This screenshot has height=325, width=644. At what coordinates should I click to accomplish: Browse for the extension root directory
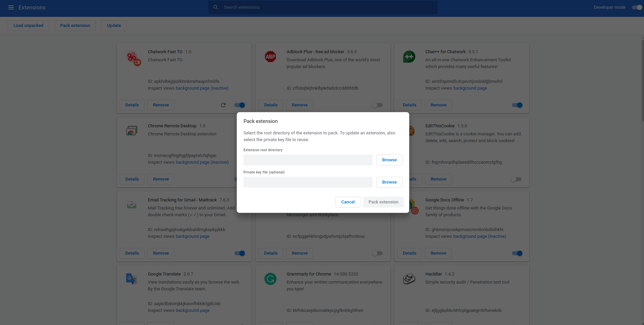[x=389, y=160]
